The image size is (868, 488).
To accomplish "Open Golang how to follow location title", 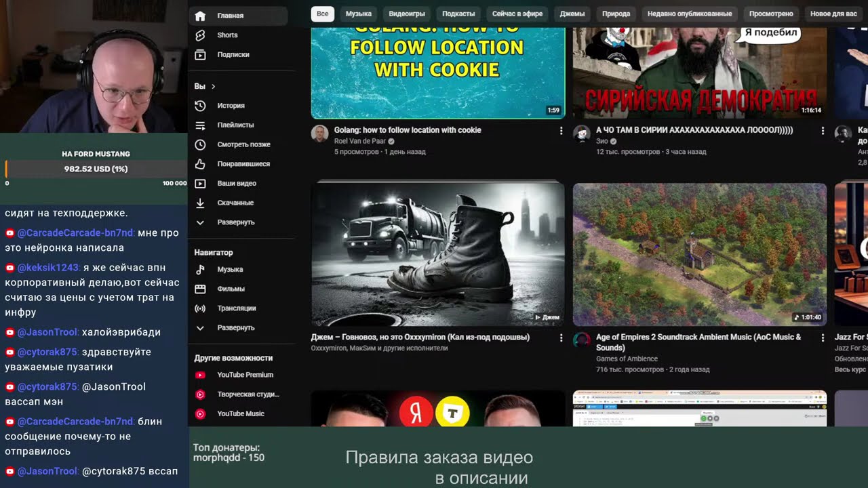I will [408, 130].
